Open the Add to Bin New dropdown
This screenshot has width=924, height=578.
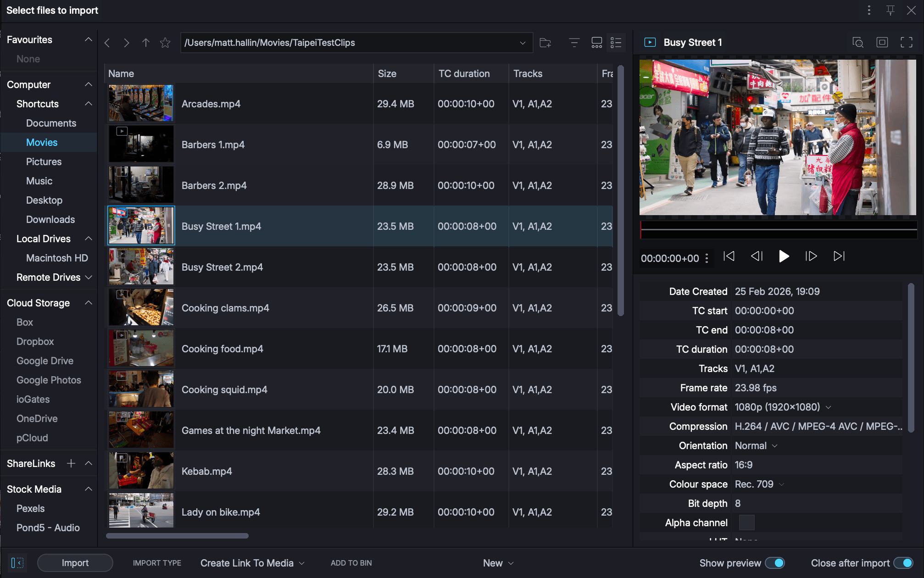[x=498, y=563]
